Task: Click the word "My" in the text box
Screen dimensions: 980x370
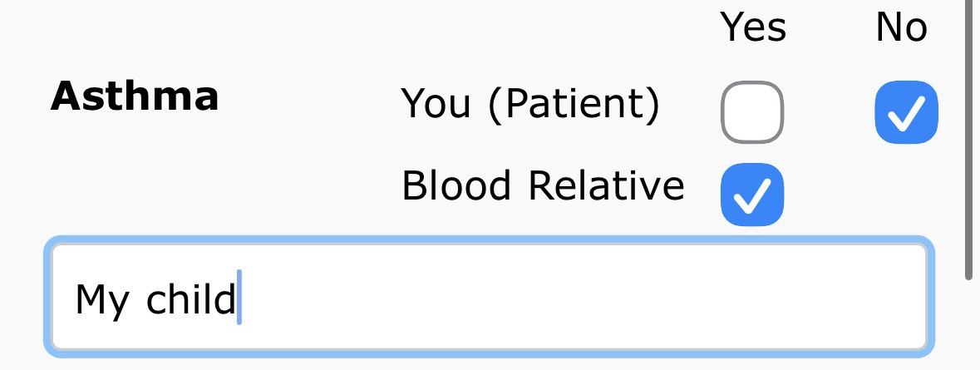Action: (x=100, y=299)
